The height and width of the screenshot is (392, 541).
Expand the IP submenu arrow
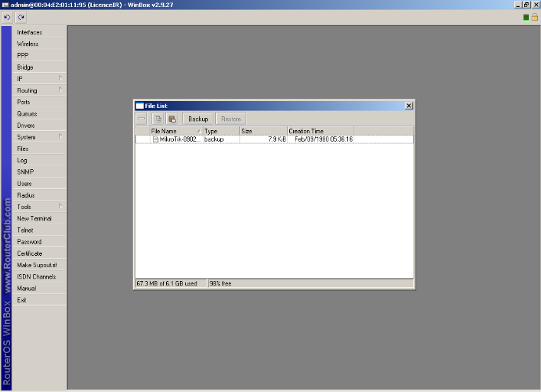(x=60, y=78)
